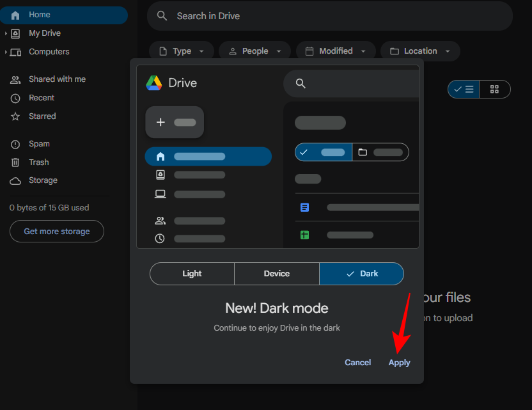Image resolution: width=532 pixels, height=410 pixels.
Task: Click the Storage cloud icon
Action: 15,181
